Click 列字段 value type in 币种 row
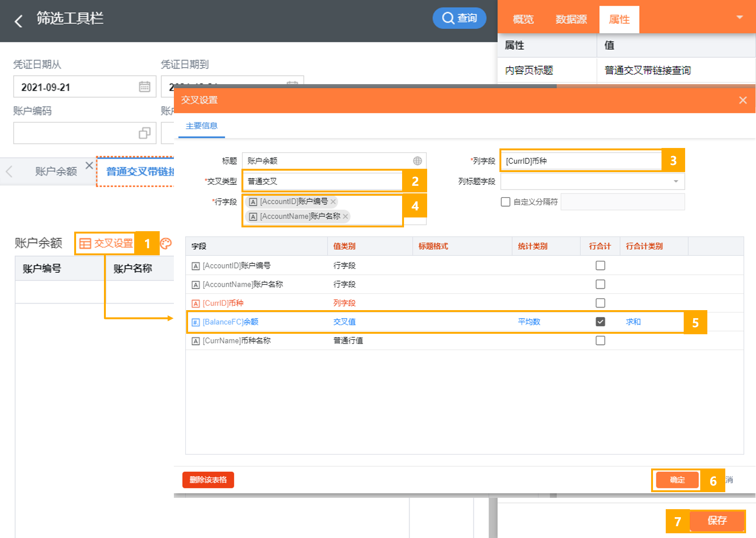This screenshot has width=756, height=538. (x=344, y=303)
